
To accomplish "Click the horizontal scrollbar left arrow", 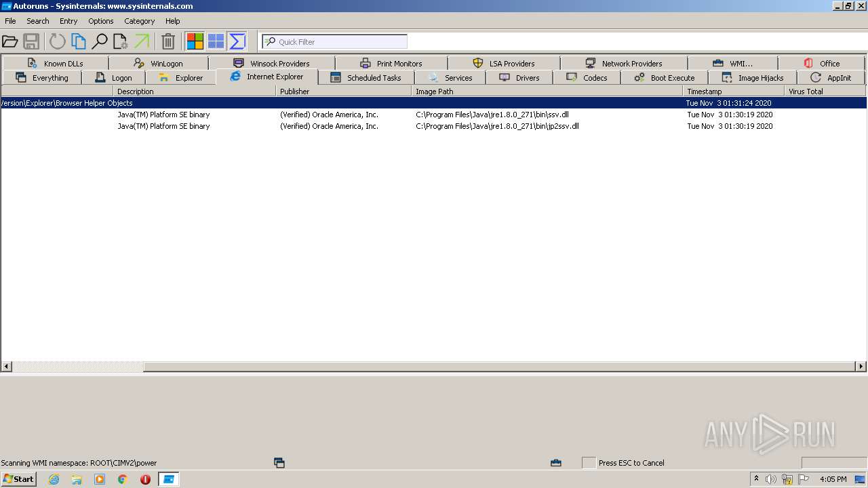I will pos(6,367).
